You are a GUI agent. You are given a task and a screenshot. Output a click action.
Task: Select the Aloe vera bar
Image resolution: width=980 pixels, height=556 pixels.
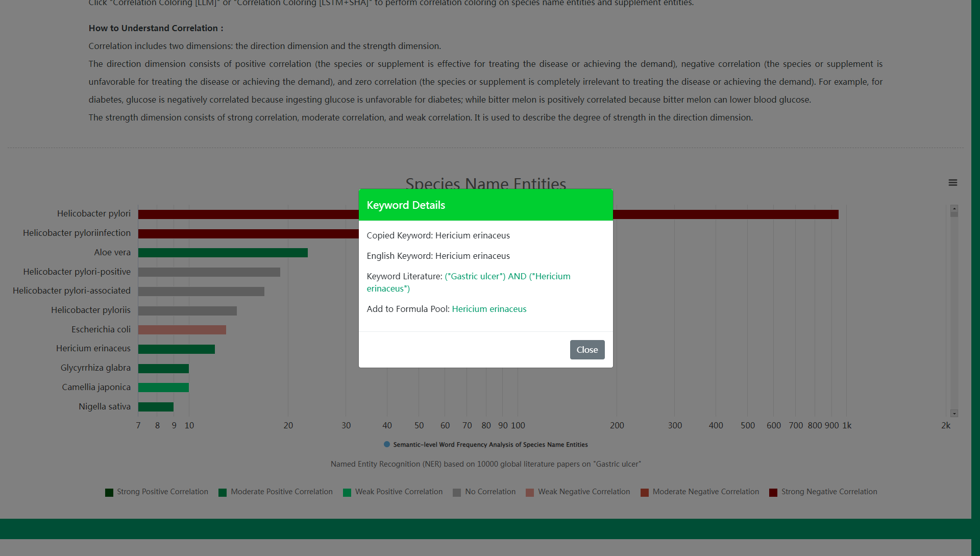click(x=223, y=253)
